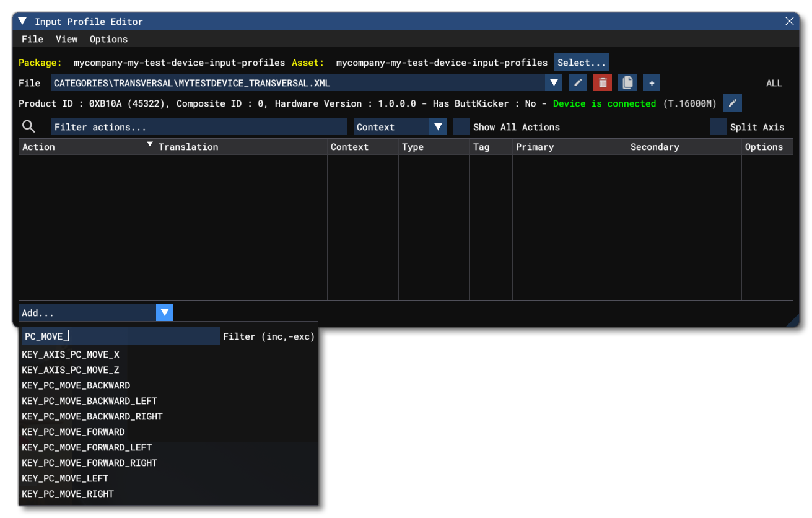The width and height of the screenshot is (812, 518).
Task: Open the file selection dropdown arrow
Action: point(552,82)
